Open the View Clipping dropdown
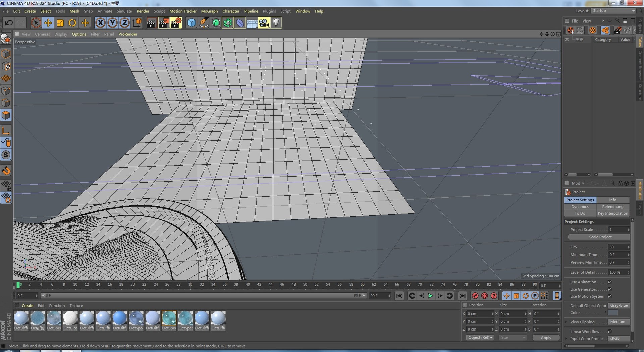Image resolution: width=644 pixels, height=352 pixels. [x=619, y=322]
